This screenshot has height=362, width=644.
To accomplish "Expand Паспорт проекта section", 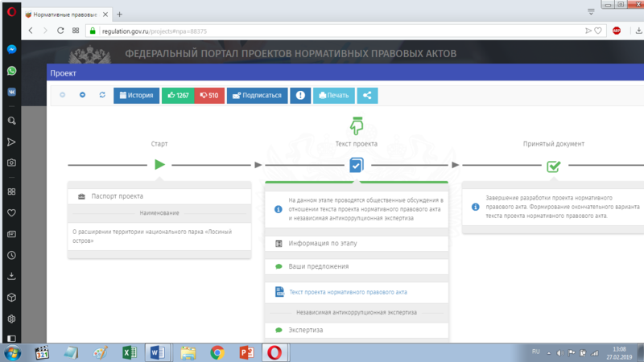I will coord(159,196).
